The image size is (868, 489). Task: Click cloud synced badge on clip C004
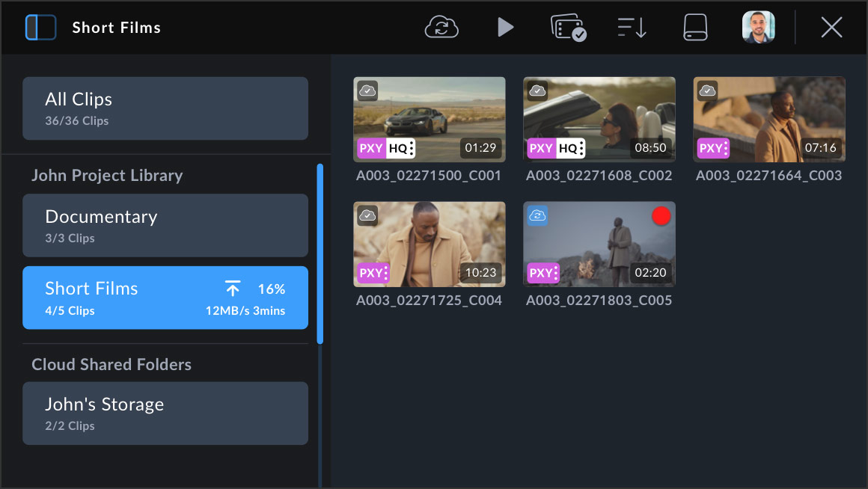tap(367, 216)
